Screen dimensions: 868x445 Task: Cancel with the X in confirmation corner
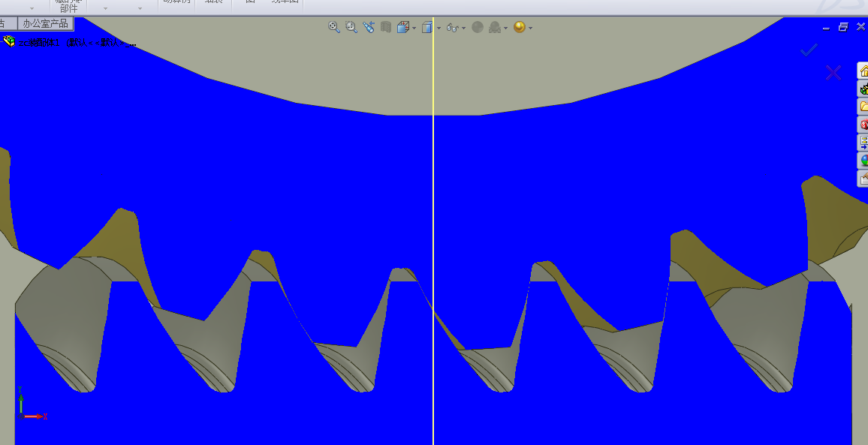pos(833,73)
